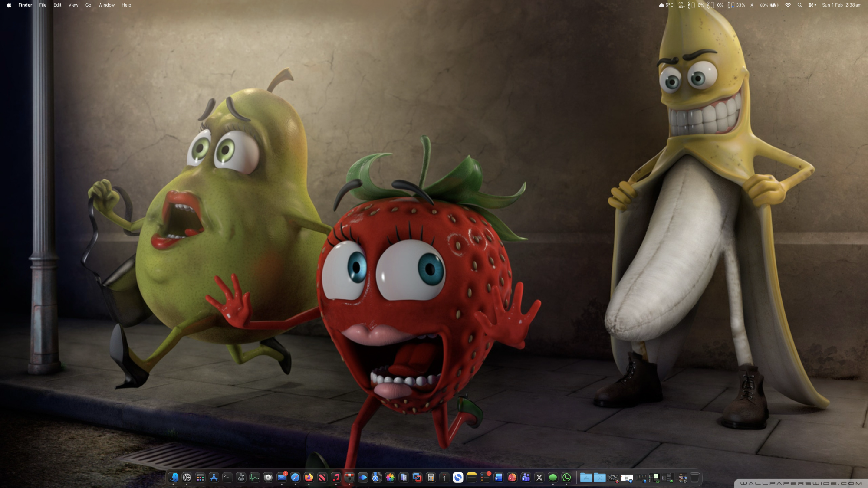The width and height of the screenshot is (868, 488).
Task: Expand the Downloads folder stack
Action: tap(600, 478)
